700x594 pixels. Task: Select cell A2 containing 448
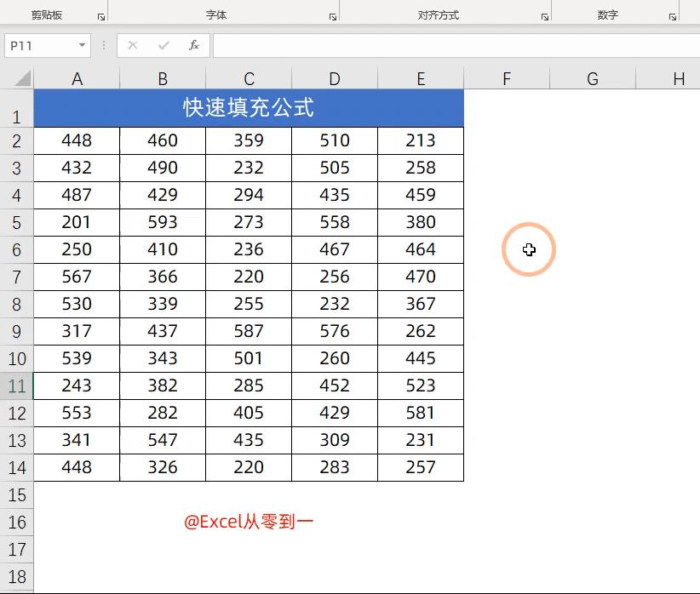76,140
